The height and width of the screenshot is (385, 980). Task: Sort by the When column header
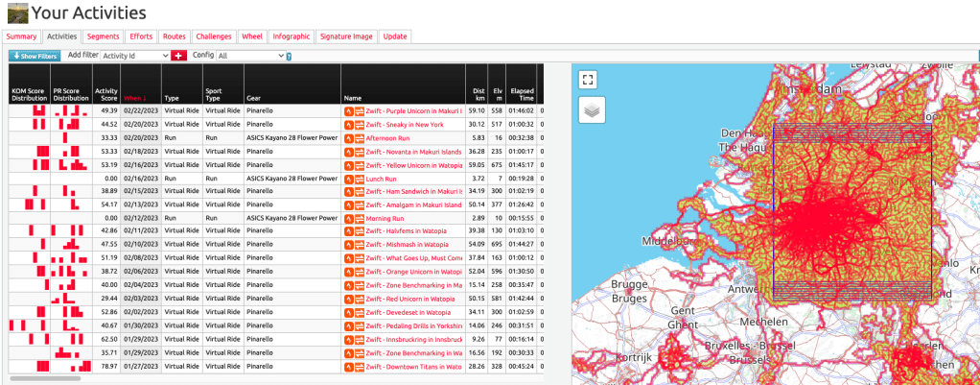click(x=134, y=98)
